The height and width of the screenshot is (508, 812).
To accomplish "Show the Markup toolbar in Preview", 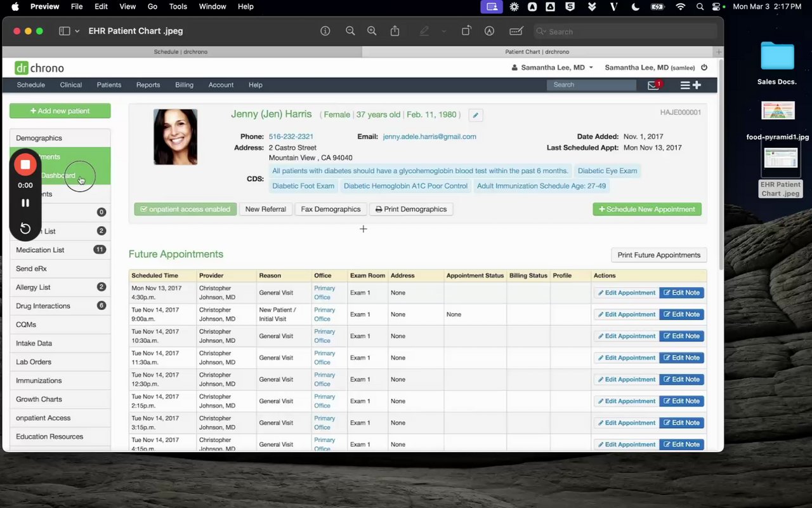I will coord(490,31).
